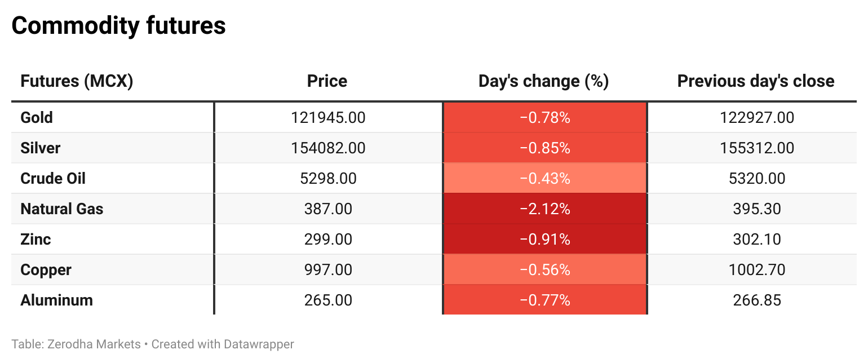Click the Aluminum row label

coord(56,300)
